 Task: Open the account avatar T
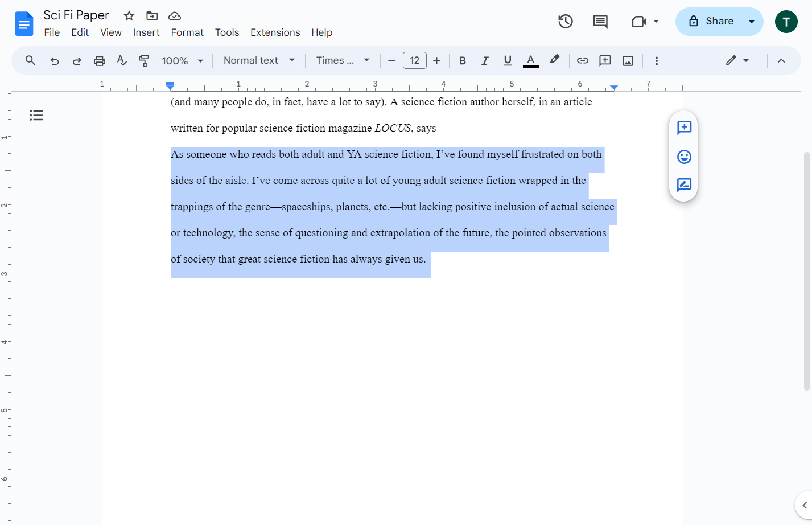[786, 22]
